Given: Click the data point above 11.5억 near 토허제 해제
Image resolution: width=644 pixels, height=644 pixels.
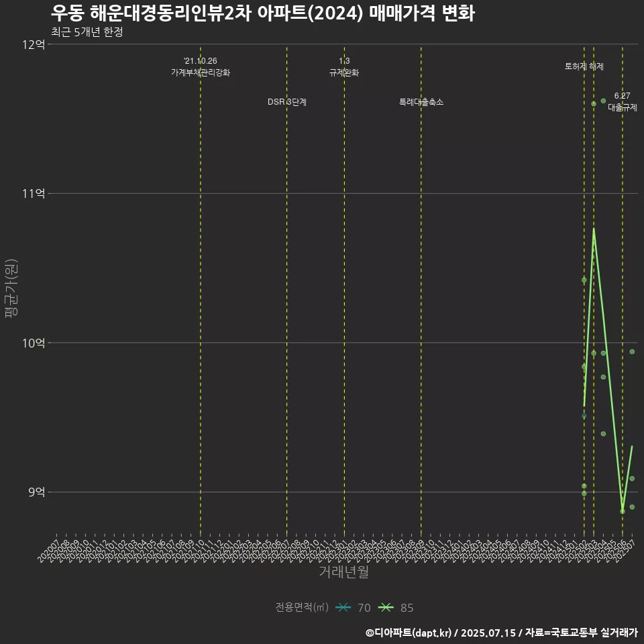Looking at the screenshot, I should (x=594, y=104).
